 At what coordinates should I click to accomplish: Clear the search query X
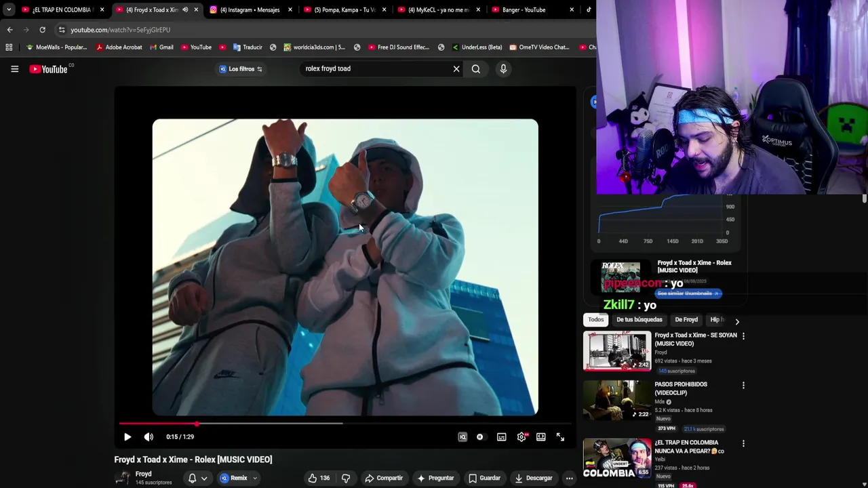[456, 68]
